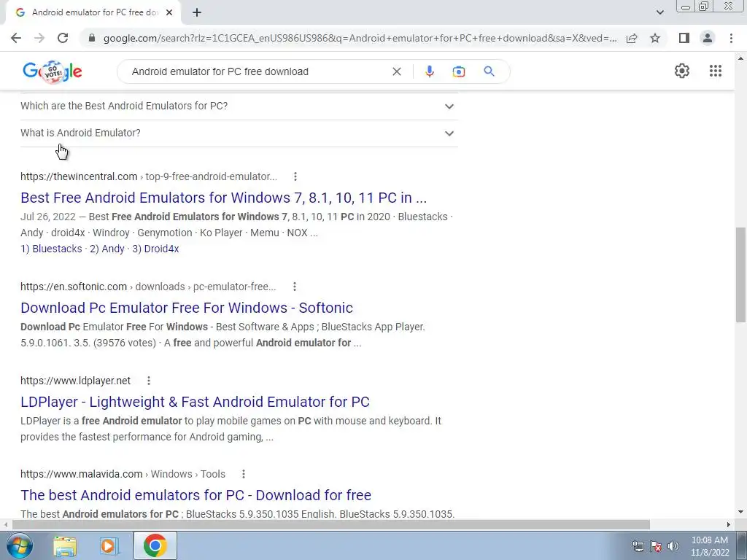The height and width of the screenshot is (560, 747).
Task: Click the browser forward arrow
Action: click(39, 38)
